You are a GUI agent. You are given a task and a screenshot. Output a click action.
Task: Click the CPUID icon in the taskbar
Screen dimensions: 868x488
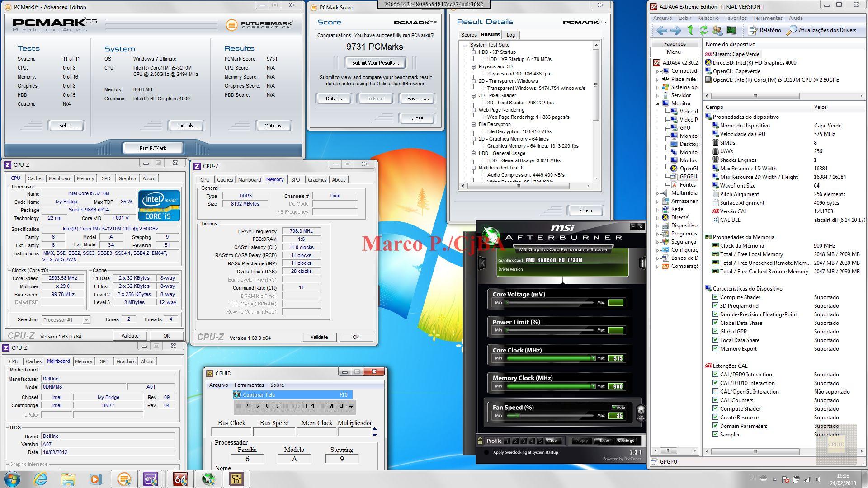pos(236,479)
